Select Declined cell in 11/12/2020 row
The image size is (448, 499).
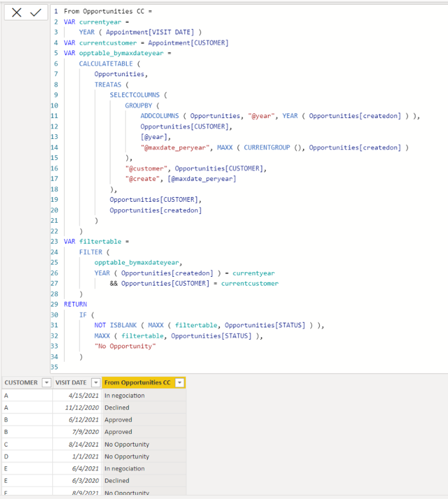tap(144, 408)
